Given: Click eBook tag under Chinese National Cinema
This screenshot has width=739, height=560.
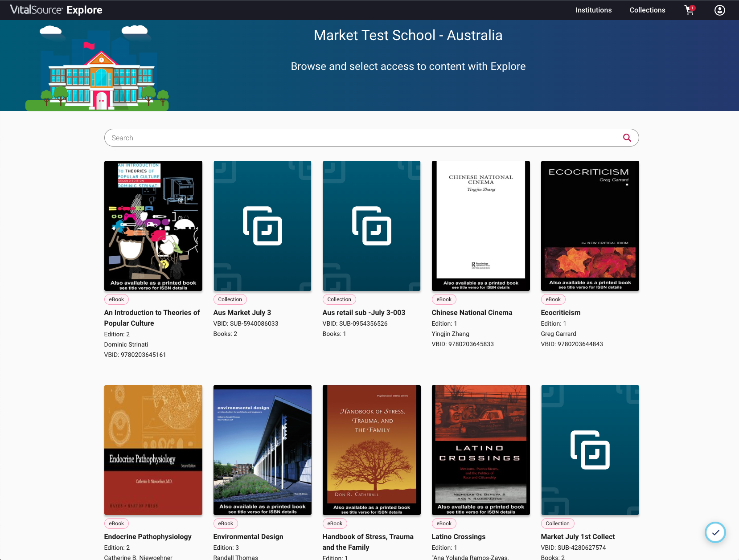Looking at the screenshot, I should tap(444, 299).
